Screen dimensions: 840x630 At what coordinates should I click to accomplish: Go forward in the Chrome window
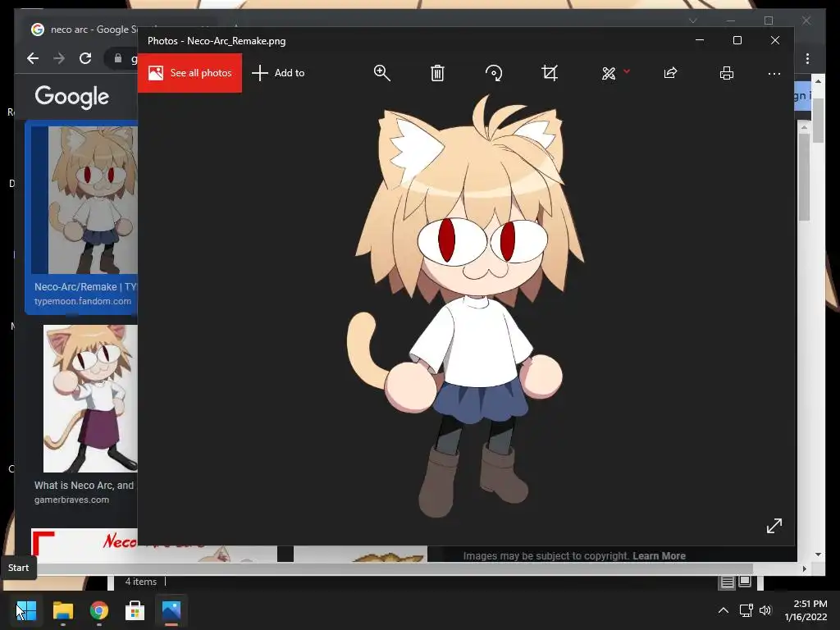[59, 58]
